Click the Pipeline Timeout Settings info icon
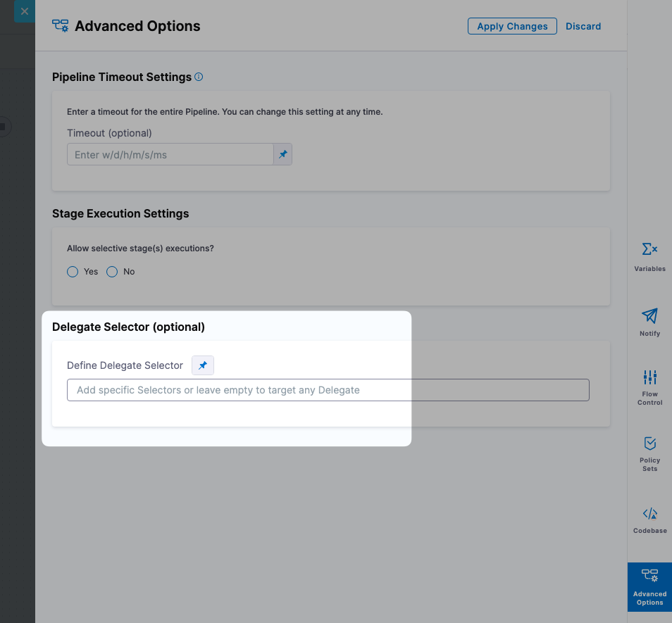672x623 pixels. [199, 77]
